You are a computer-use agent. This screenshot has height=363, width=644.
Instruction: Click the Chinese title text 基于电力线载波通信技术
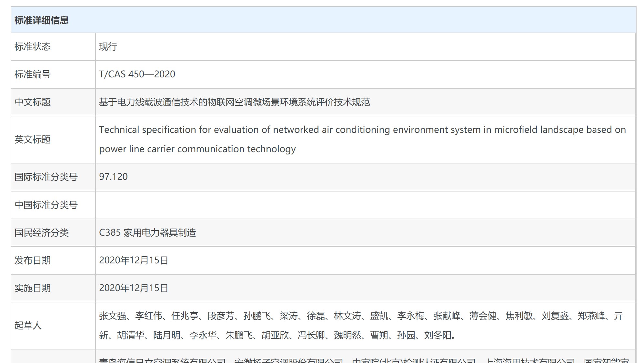click(x=234, y=102)
